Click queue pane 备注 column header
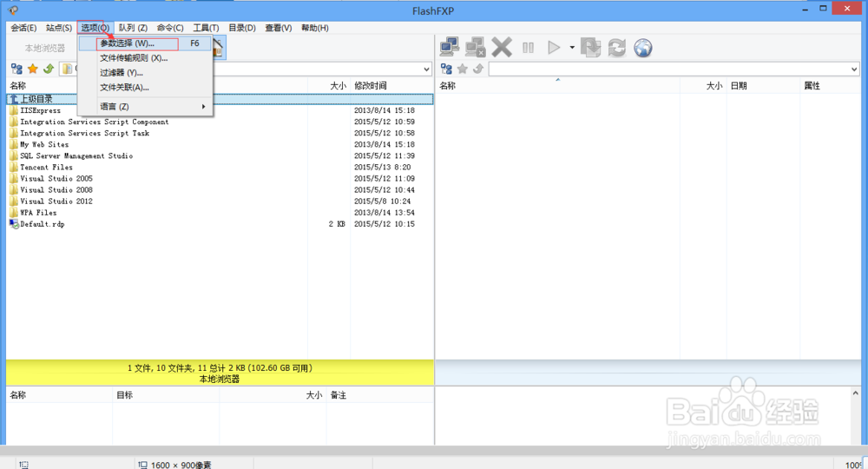Image resolution: width=868 pixels, height=469 pixels. pyautogui.click(x=339, y=395)
